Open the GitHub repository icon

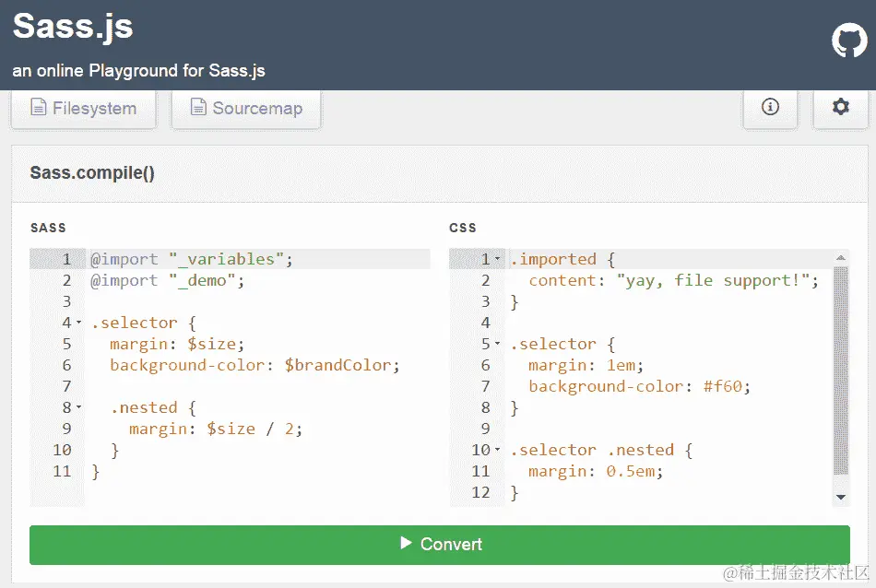pyautogui.click(x=849, y=41)
